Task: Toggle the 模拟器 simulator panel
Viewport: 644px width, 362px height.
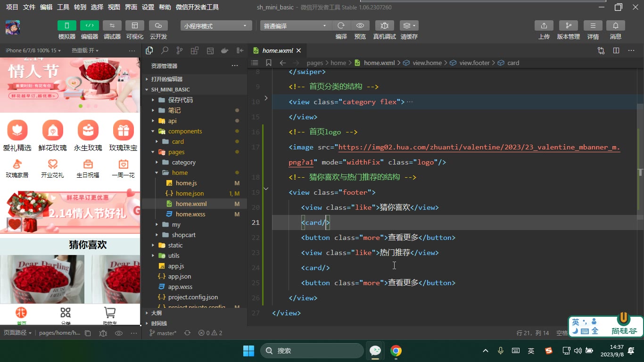Action: pyautogui.click(x=67, y=25)
